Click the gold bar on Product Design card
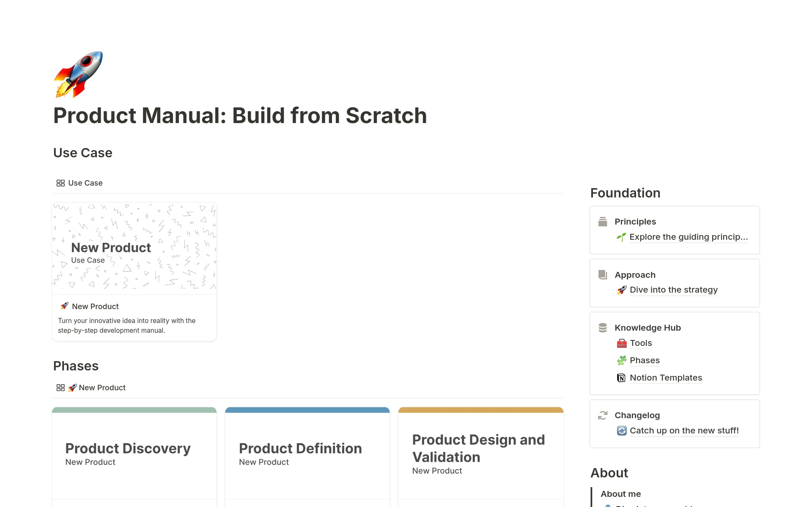Screen dimensions: 812x507 coord(480,410)
